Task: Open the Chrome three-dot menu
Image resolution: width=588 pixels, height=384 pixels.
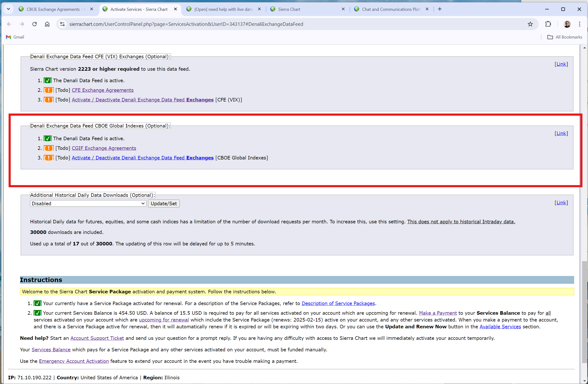Action: click(x=579, y=24)
